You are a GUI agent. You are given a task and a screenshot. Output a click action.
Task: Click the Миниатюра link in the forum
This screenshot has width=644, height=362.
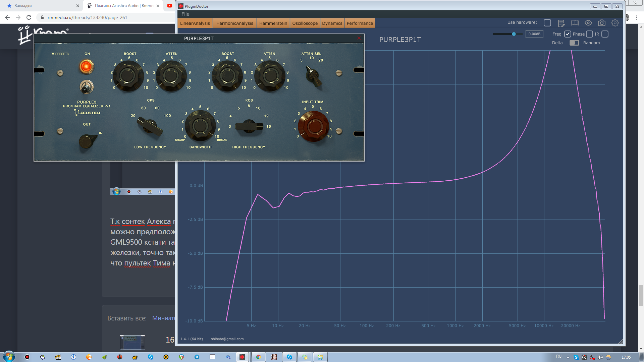click(x=163, y=318)
